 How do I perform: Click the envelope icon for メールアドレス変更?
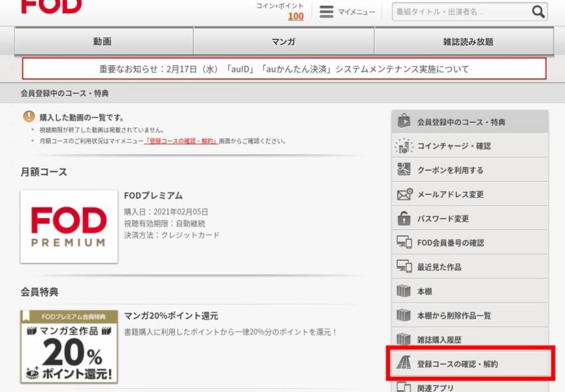click(405, 194)
